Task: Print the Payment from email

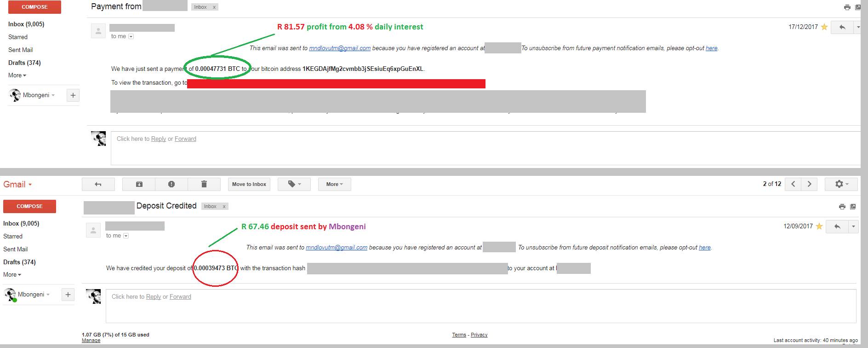Action: point(847,7)
